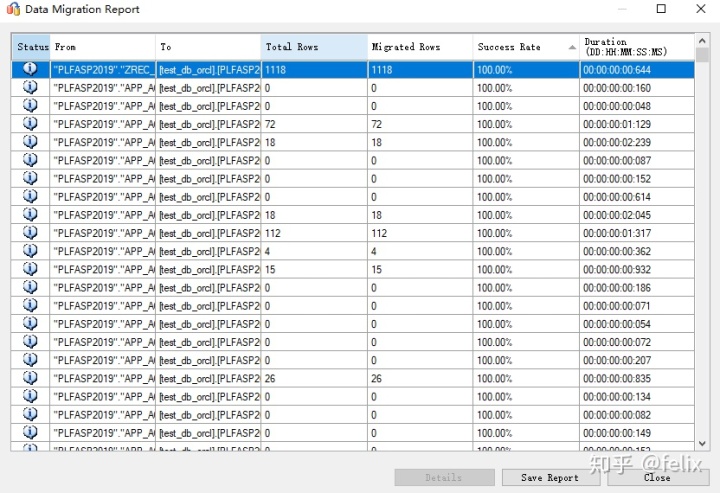The height and width of the screenshot is (493, 720).
Task: Click the Close button
Action: (x=658, y=477)
